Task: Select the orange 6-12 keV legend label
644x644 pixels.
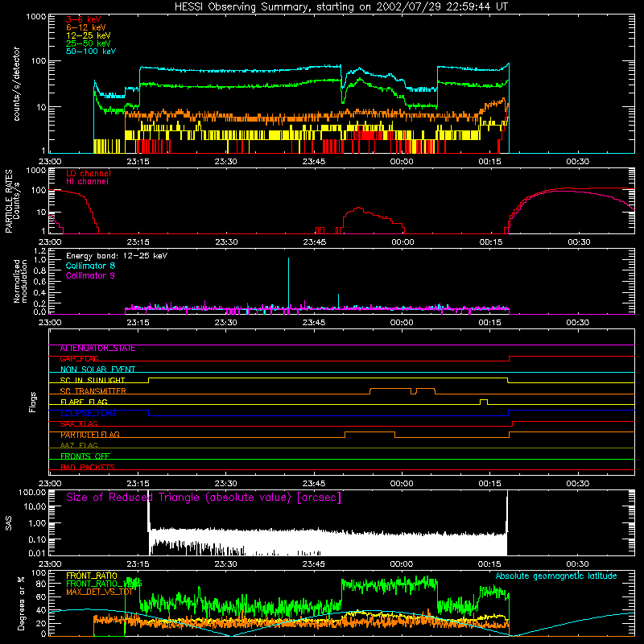Action: pyautogui.click(x=85, y=27)
